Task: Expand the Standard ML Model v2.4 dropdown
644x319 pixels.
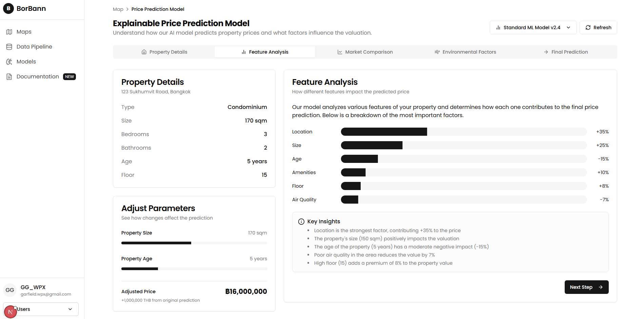Action: click(x=533, y=27)
